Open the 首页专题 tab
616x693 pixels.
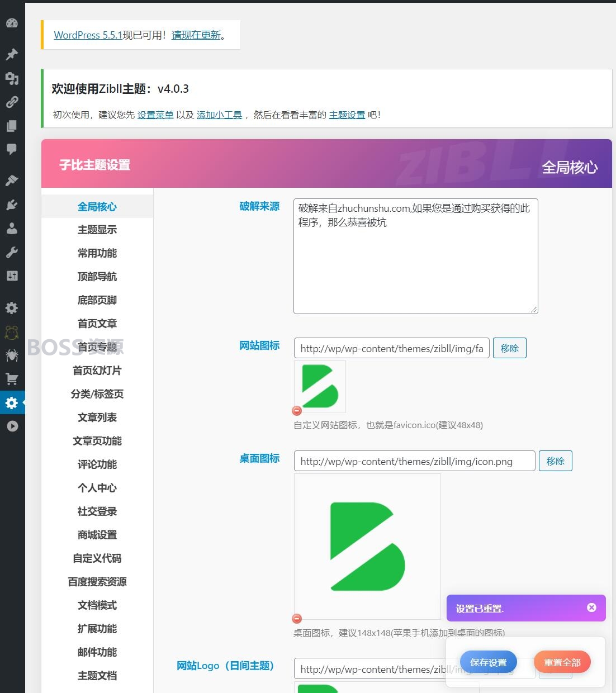(x=97, y=347)
